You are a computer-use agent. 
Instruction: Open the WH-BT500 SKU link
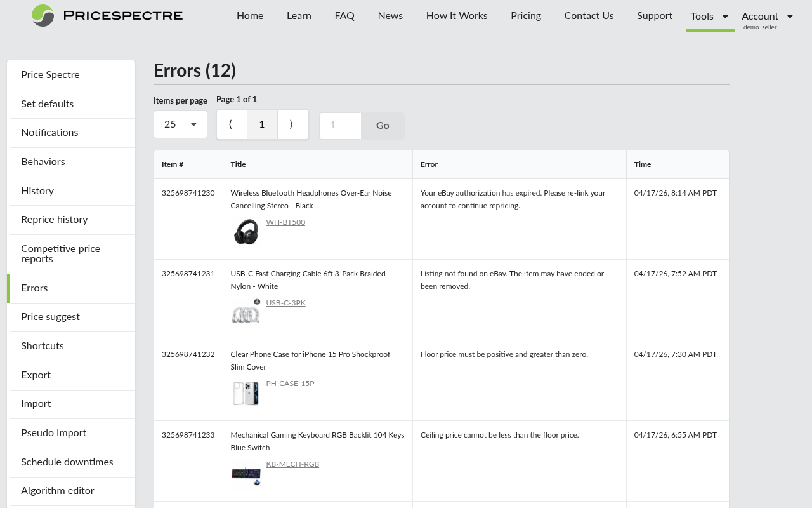point(285,222)
